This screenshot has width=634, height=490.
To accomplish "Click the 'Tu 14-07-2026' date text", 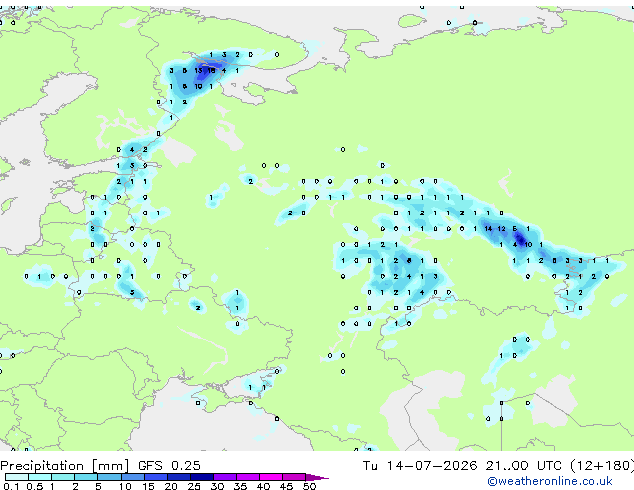I will pyautogui.click(x=420, y=466).
